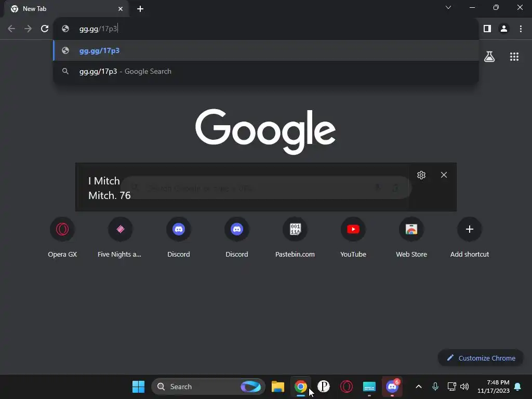Open the YouTube shortcut
Viewport: 532px width, 399px height.
pos(353,237)
